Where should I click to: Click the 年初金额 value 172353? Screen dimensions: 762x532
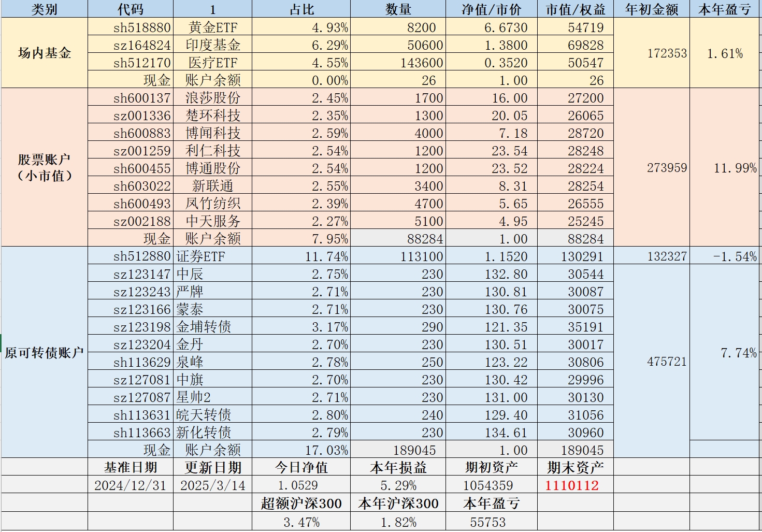pyautogui.click(x=652, y=53)
